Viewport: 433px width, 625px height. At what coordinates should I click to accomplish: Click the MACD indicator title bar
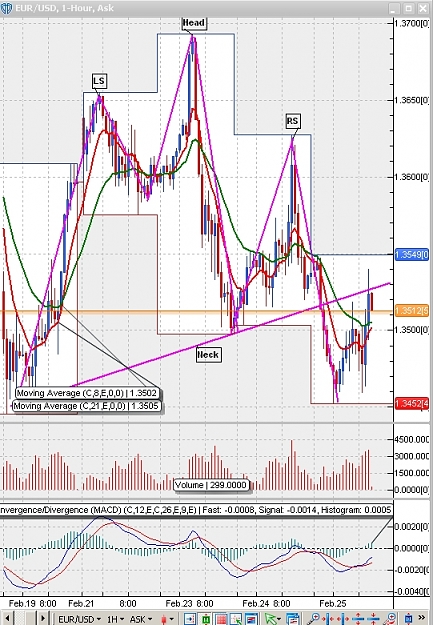tap(196, 510)
